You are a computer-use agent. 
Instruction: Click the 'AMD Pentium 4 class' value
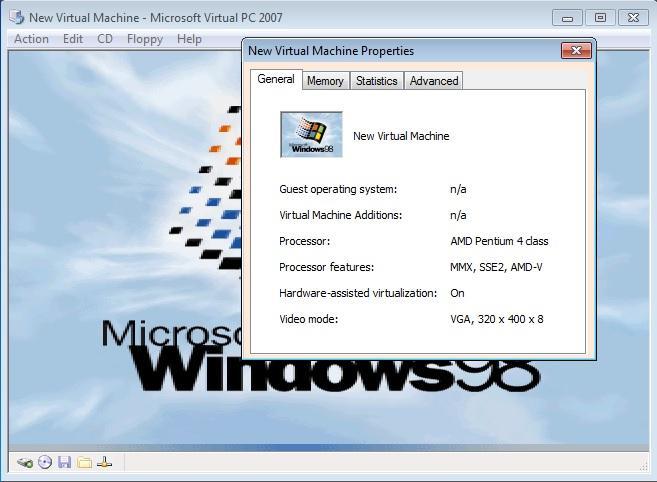tap(499, 241)
